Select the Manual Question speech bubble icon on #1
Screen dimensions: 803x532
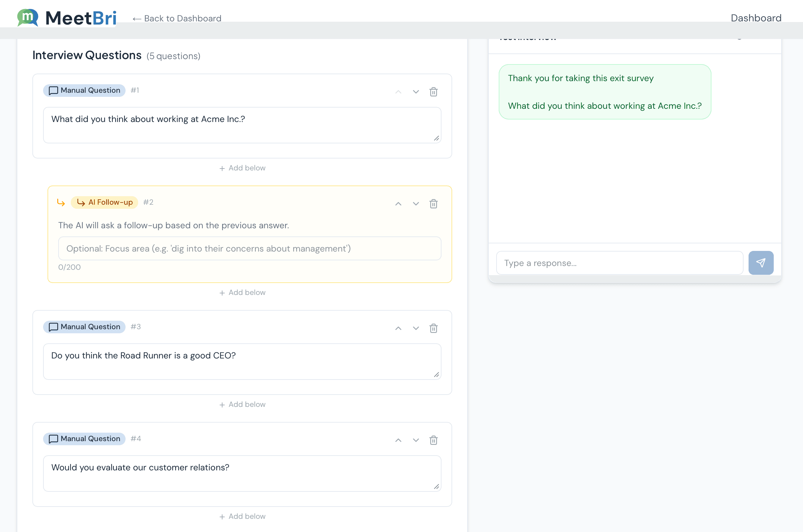coord(53,90)
